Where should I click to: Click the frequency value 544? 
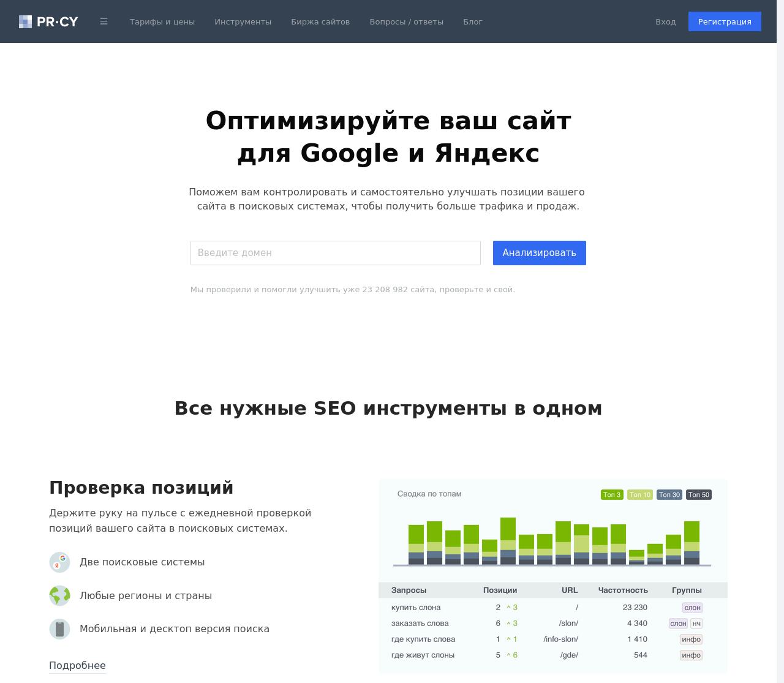tap(641, 655)
